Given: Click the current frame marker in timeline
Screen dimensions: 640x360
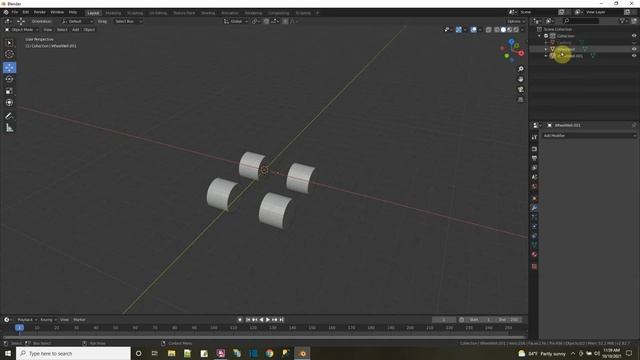Looking at the screenshot, I should coord(19,327).
